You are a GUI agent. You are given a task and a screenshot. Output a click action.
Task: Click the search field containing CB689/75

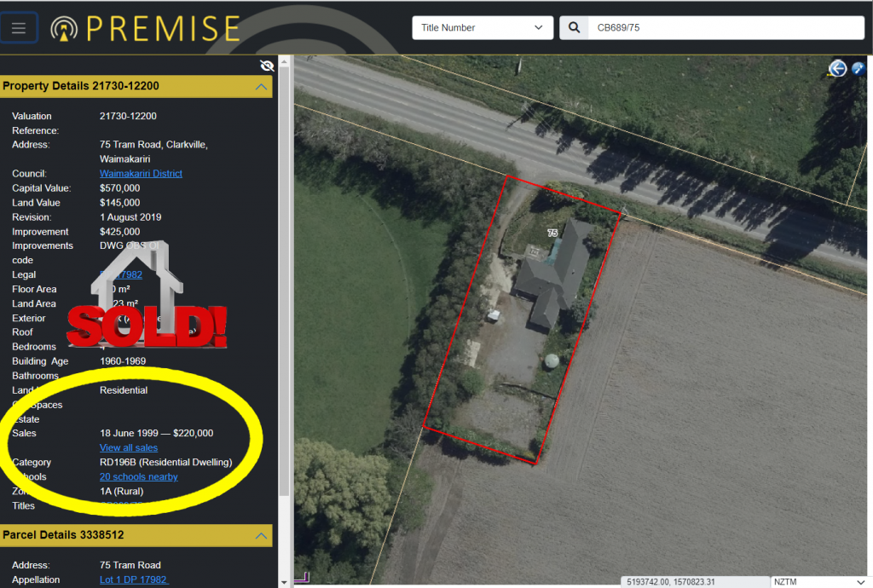tap(726, 28)
